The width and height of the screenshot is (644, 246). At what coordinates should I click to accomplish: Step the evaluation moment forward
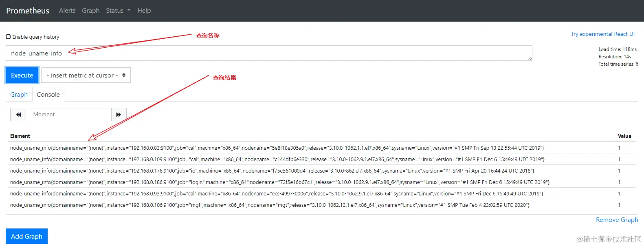119,115
